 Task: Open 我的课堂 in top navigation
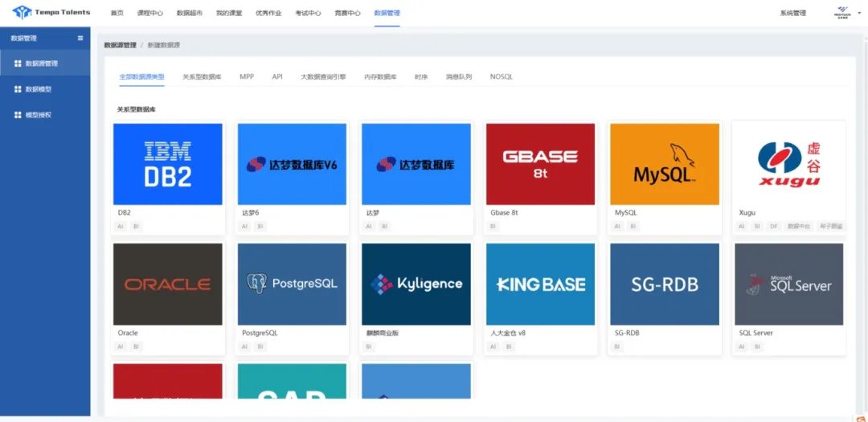(229, 14)
